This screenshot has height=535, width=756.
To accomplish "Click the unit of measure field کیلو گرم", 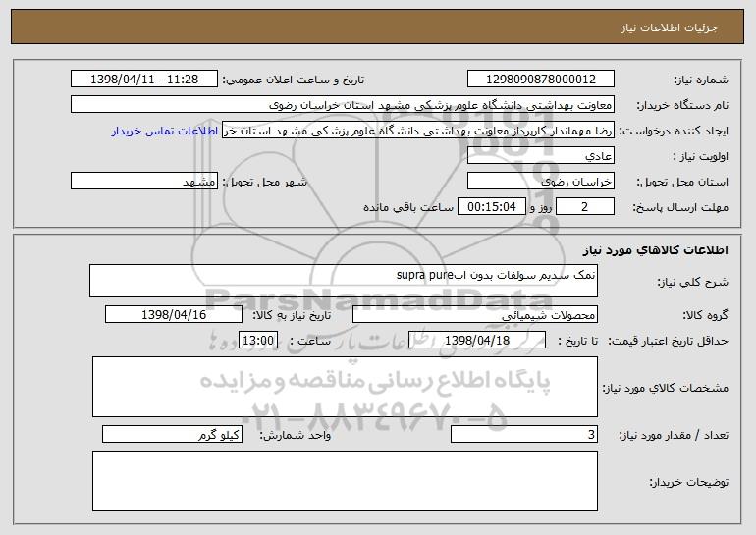I will tap(172, 434).
